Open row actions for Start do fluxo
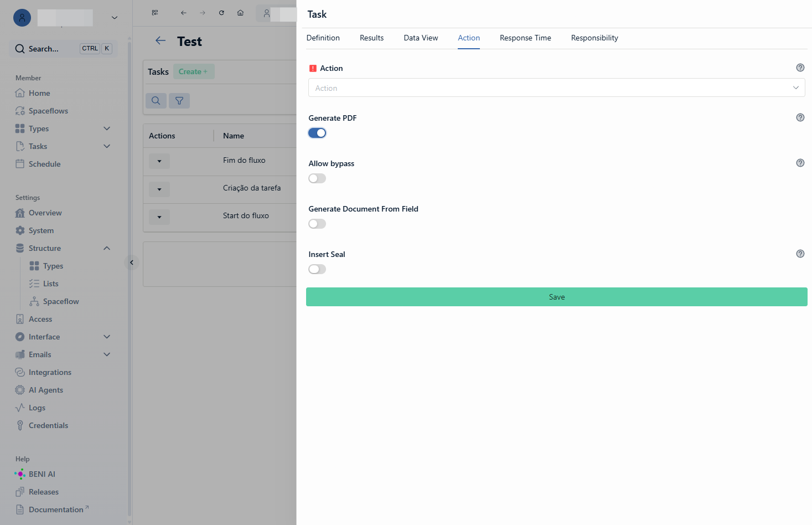 (x=159, y=217)
